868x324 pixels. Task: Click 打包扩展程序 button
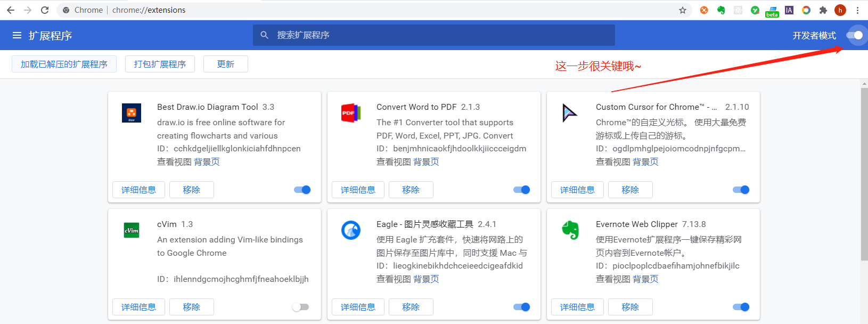(160, 64)
